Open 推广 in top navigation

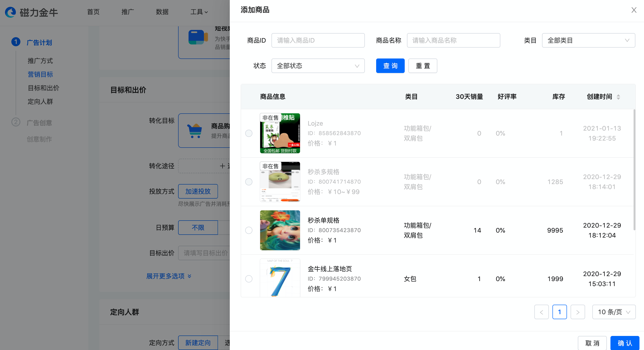pyautogui.click(x=128, y=12)
